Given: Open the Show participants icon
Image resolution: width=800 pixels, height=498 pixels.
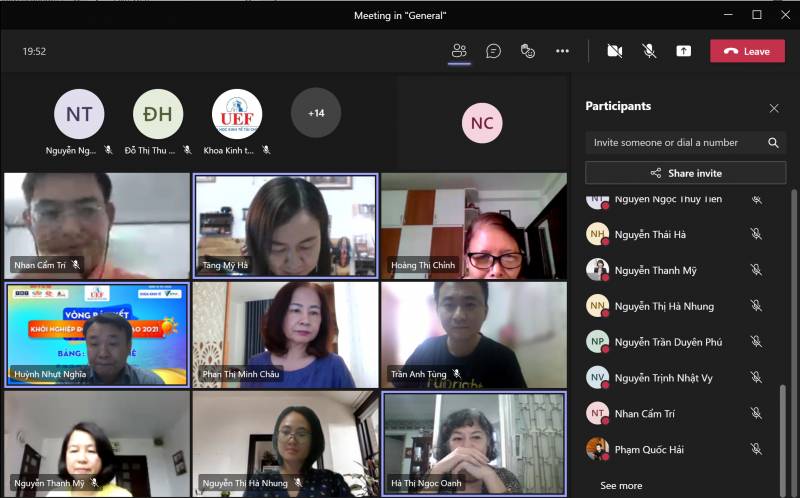Looking at the screenshot, I should 459,51.
